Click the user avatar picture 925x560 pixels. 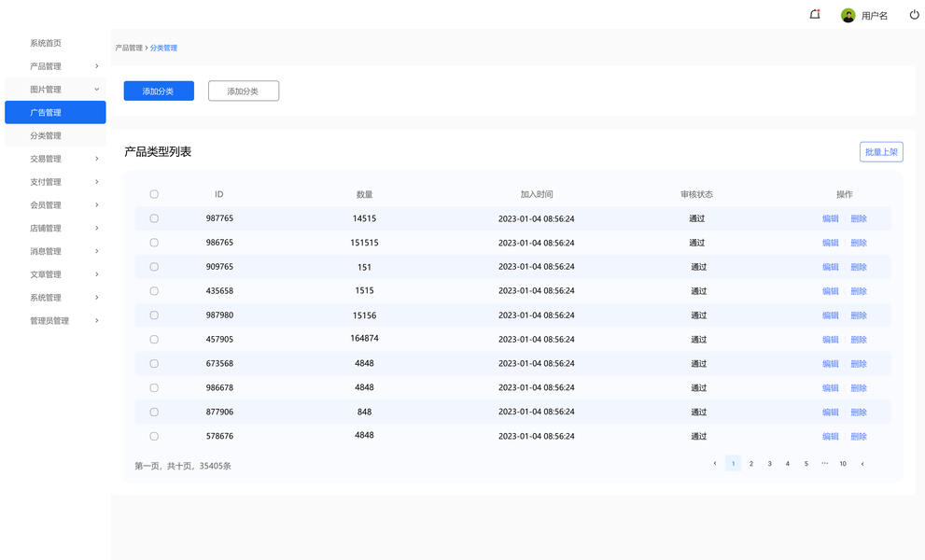tap(848, 15)
